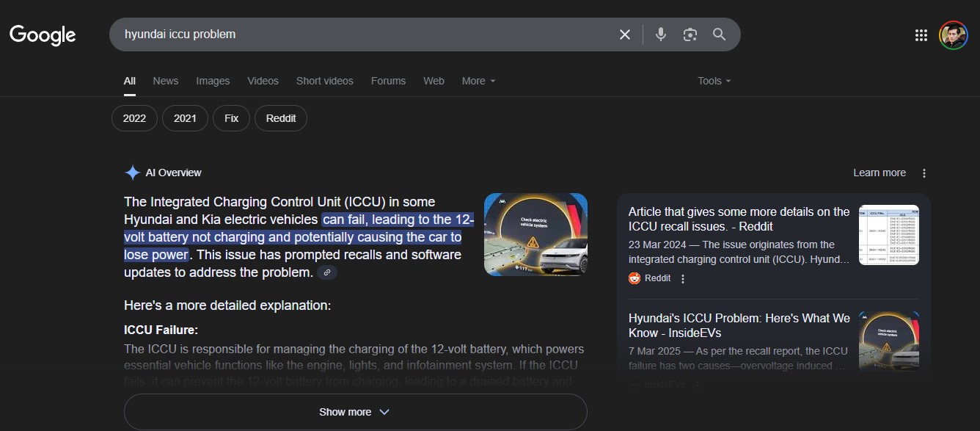Open the Google apps grid
The image size is (980, 431).
(x=921, y=35)
